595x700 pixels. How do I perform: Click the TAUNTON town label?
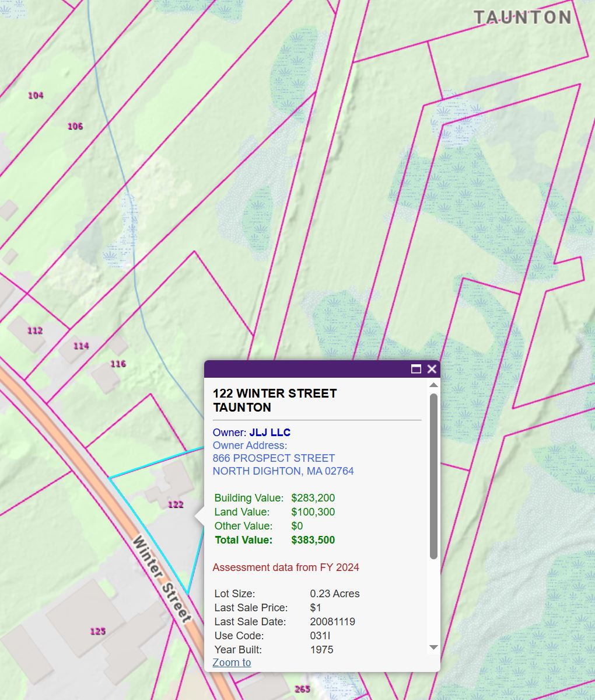pos(522,18)
